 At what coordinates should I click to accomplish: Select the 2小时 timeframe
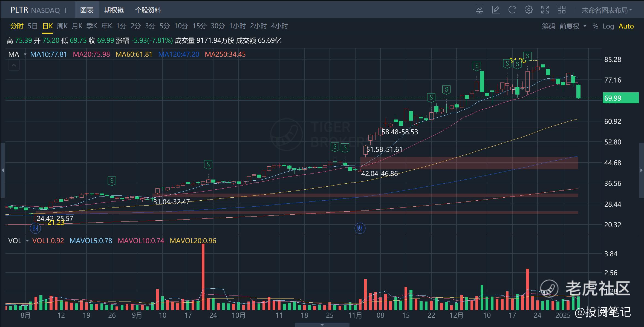[258, 26]
